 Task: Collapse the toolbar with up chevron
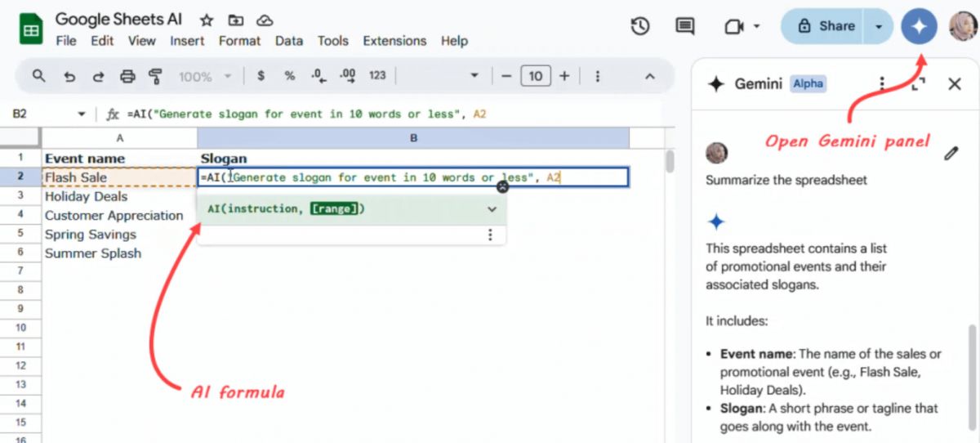pyautogui.click(x=650, y=76)
